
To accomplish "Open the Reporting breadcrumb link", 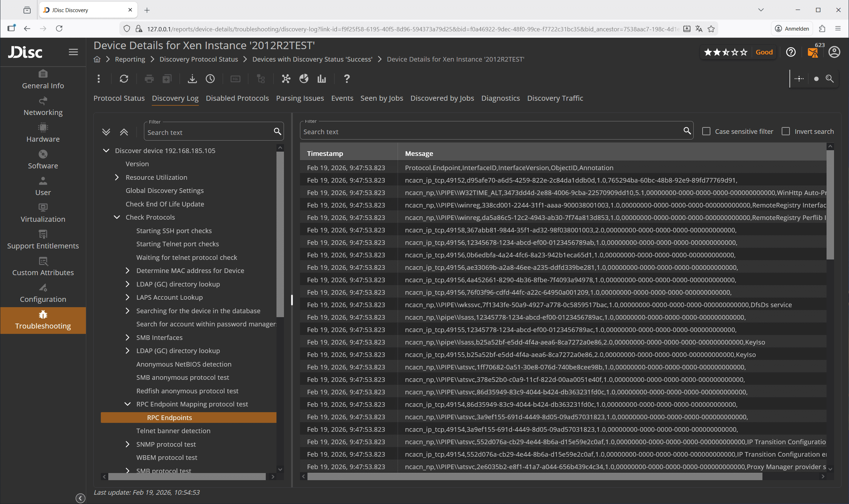I will 130,59.
